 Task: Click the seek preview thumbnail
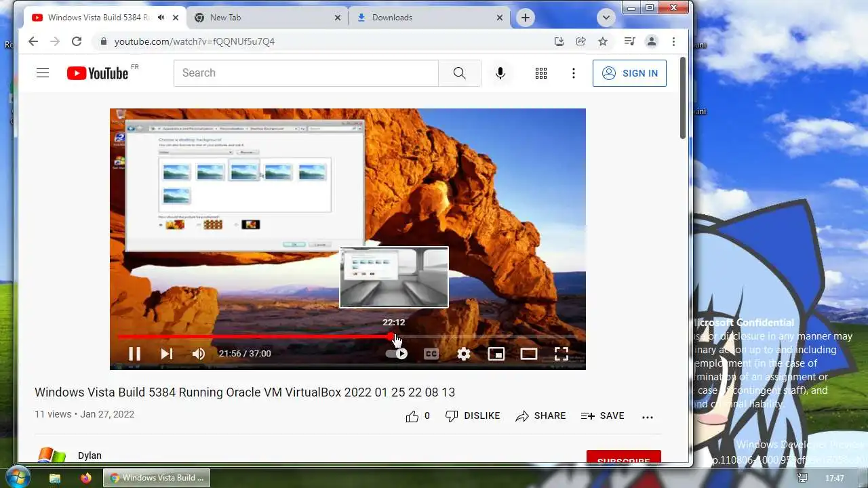(394, 277)
